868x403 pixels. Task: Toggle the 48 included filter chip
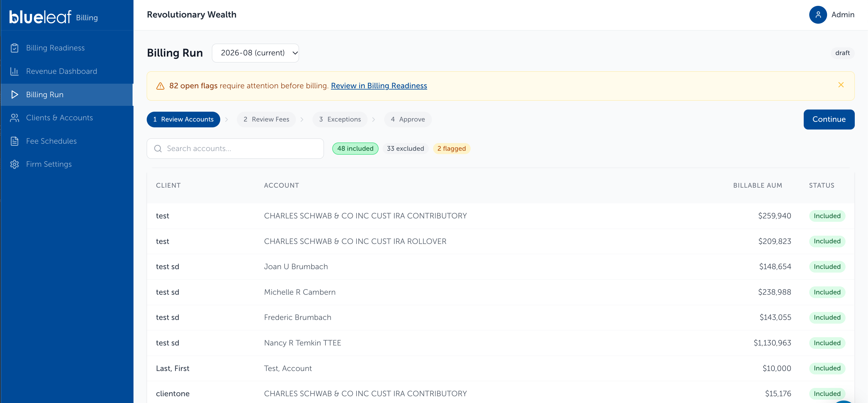tap(355, 149)
